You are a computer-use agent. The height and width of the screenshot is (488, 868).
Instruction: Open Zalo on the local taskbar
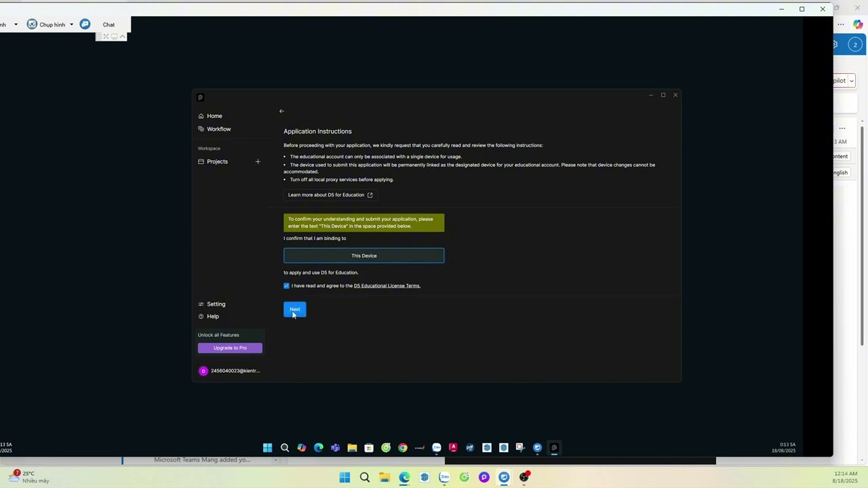(x=444, y=478)
